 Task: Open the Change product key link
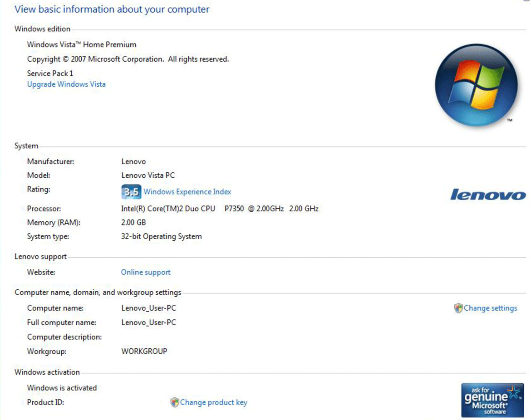point(214,402)
